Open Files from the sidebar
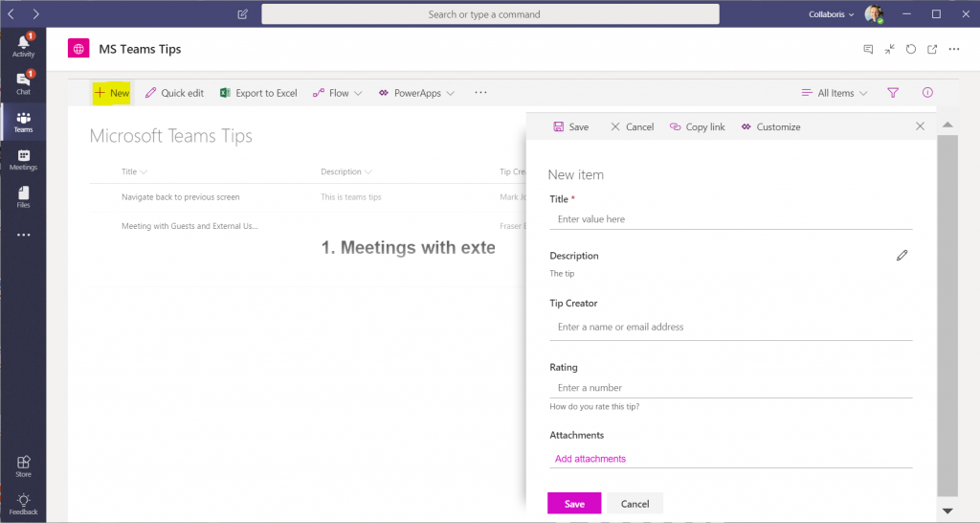The height and width of the screenshot is (523, 980). 23,197
